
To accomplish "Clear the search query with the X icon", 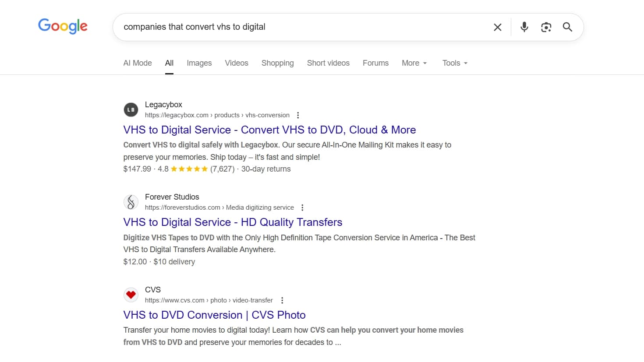I will pyautogui.click(x=497, y=27).
